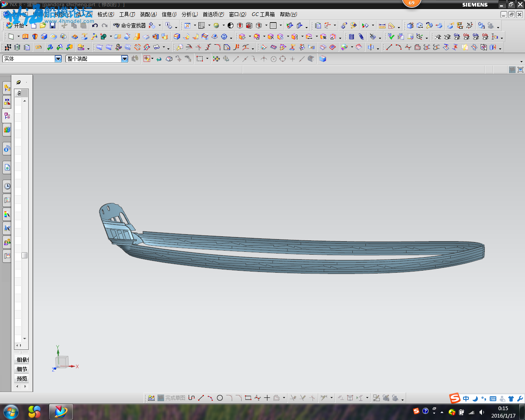Expand the 开始 button dropdown arrow
Image resolution: width=525 pixels, height=420 pixels.
click(27, 26)
